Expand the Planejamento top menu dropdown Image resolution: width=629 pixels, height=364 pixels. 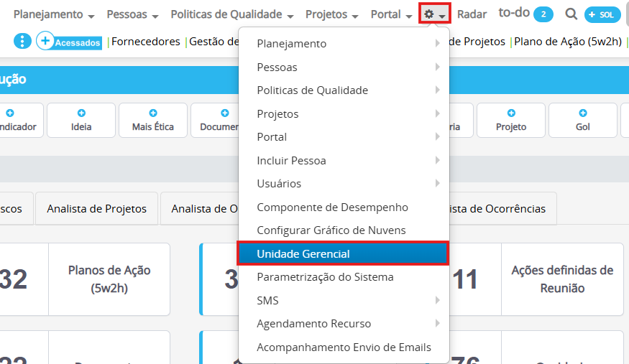54,14
